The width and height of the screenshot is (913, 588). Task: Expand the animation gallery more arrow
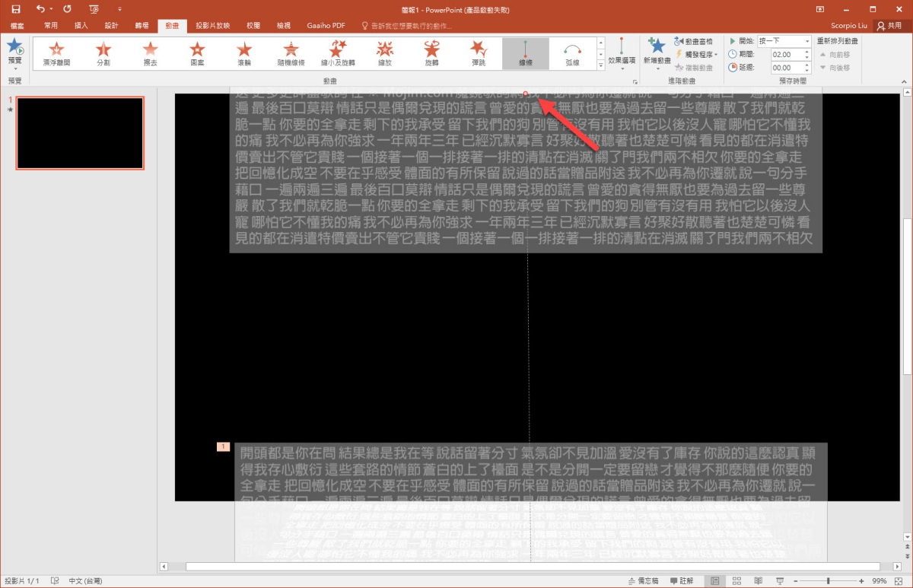[601, 67]
